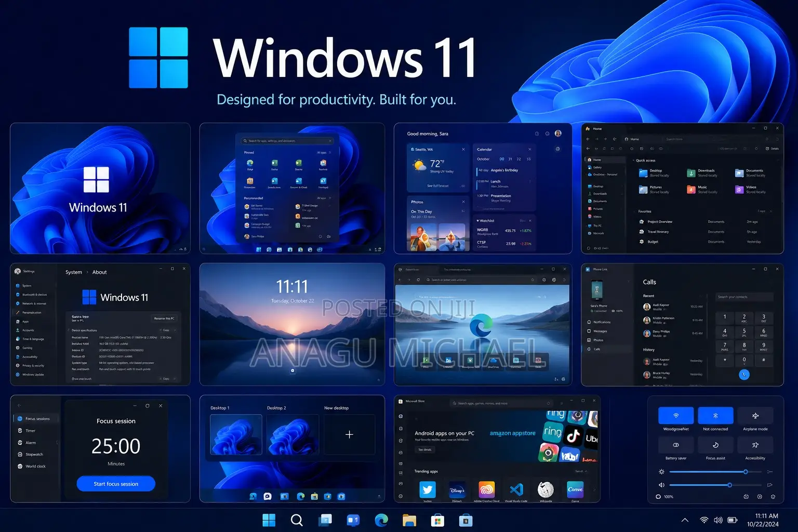798x532 pixels.
Task: Open the Start menu from the taskbar
Action: 269,520
